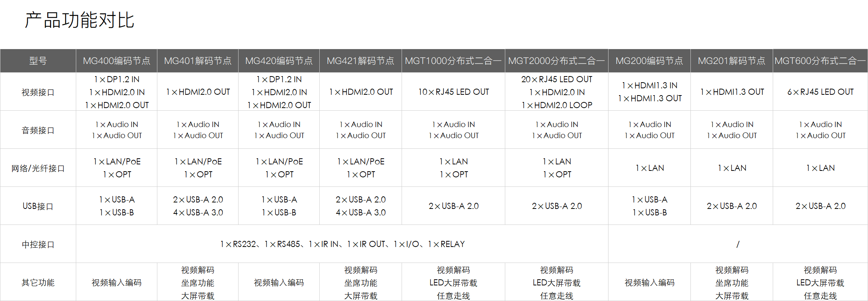Click the MGT2000 1×LAN 1×OPT cell
This screenshot has width=868, height=301.
[x=557, y=168]
